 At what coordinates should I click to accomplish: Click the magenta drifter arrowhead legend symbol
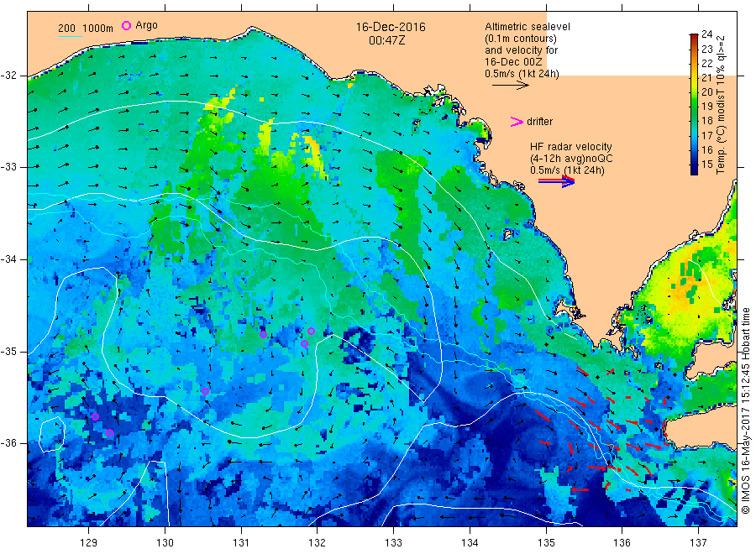[x=517, y=122]
